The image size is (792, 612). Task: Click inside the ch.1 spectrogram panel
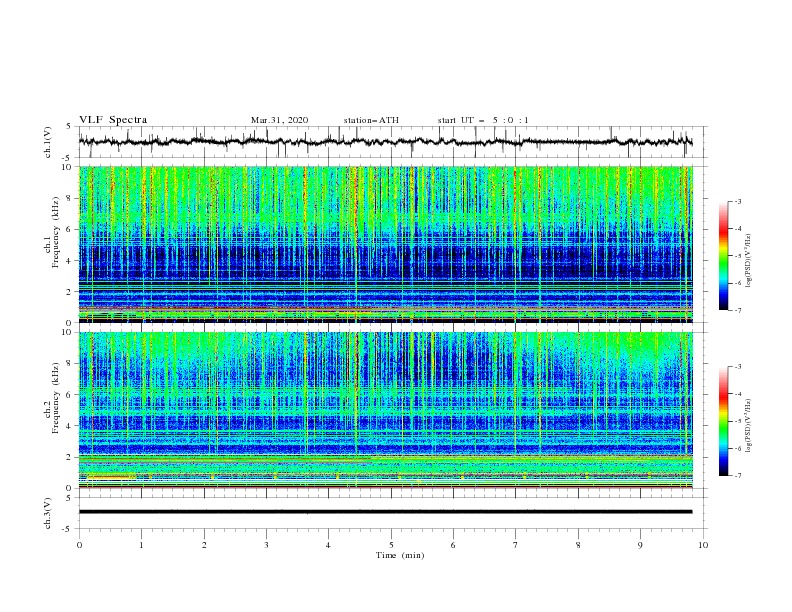(x=385, y=244)
